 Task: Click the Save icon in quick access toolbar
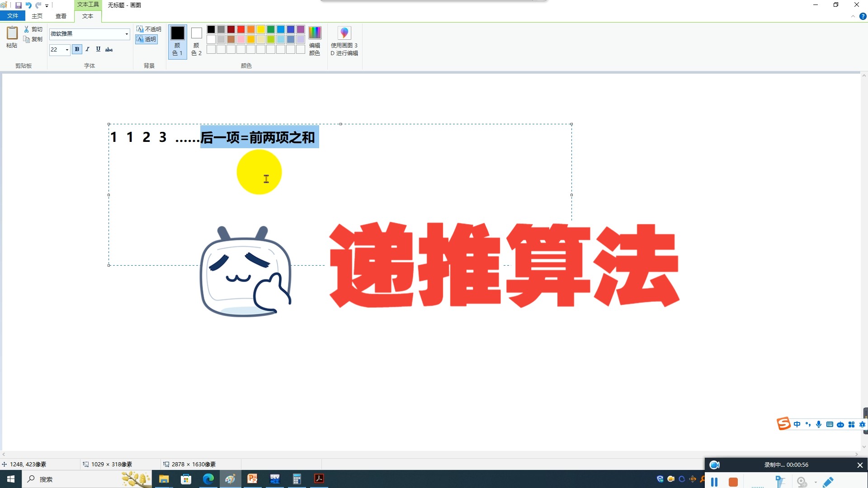point(19,5)
